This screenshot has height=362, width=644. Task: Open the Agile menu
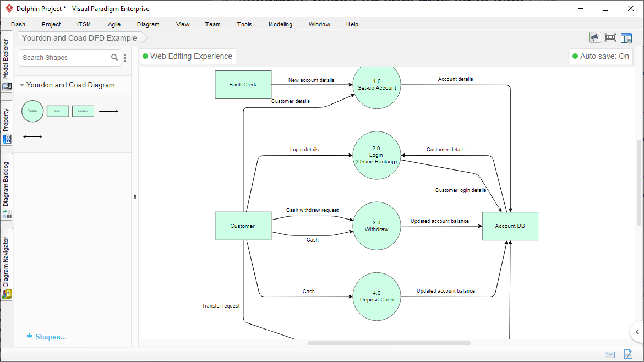click(x=114, y=24)
